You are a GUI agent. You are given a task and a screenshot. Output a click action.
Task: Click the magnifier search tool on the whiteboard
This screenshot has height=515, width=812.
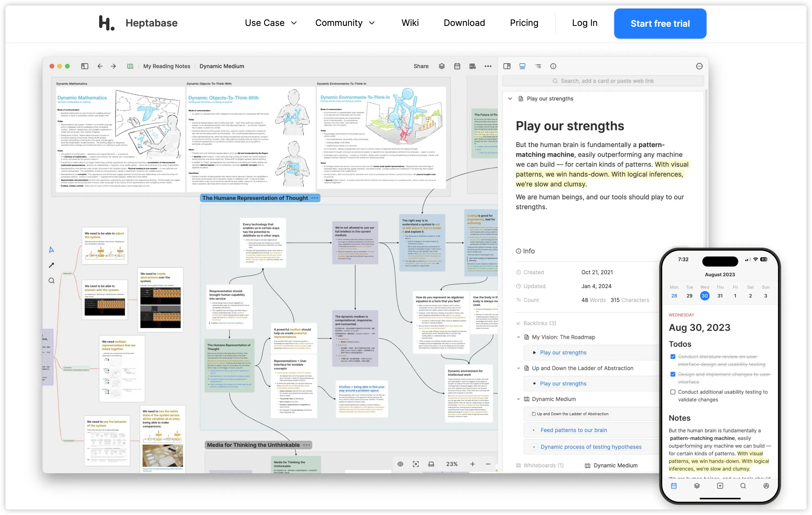(51, 281)
